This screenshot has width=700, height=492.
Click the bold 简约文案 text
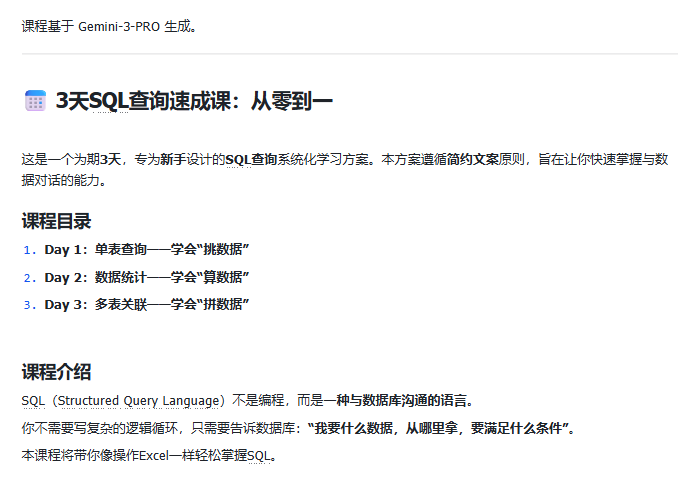(473, 159)
